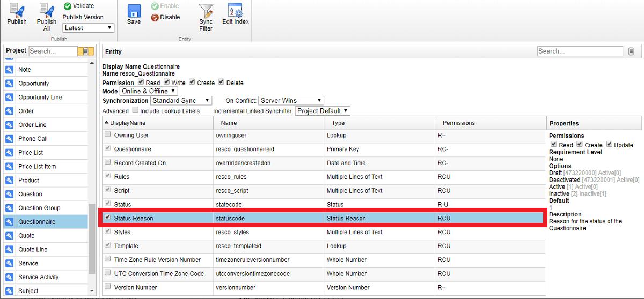Viewport: 644px width, 299px height.
Task: Click the resco_templateid name cell
Action: (268, 246)
